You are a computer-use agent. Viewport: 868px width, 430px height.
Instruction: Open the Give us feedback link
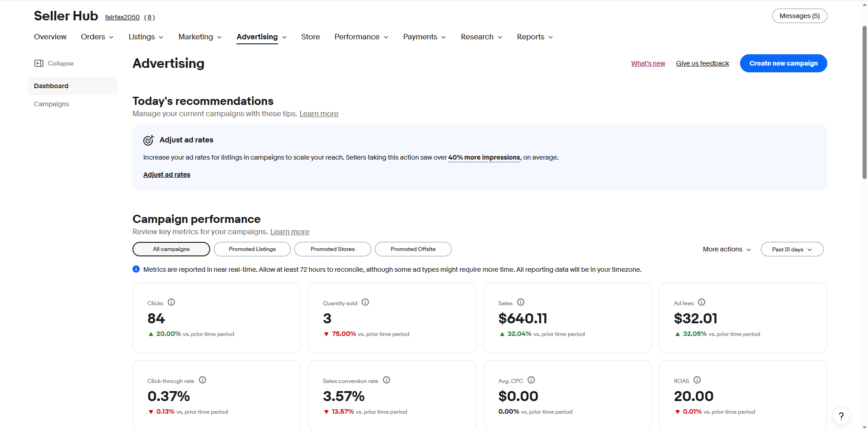coord(703,63)
